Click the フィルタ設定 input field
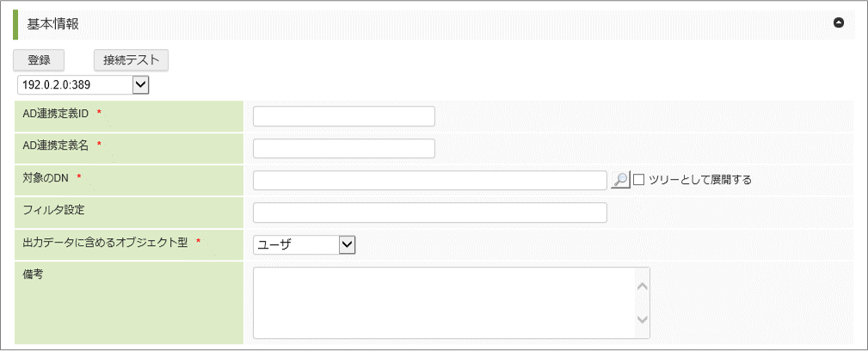 430,212
